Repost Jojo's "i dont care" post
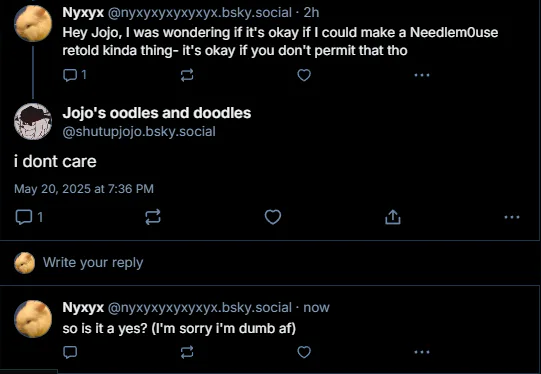 click(153, 217)
